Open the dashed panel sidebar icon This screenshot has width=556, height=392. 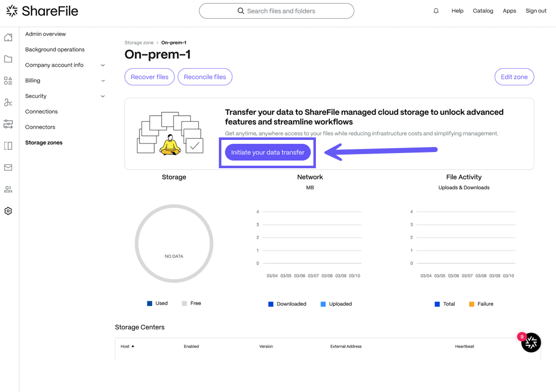pos(8,145)
